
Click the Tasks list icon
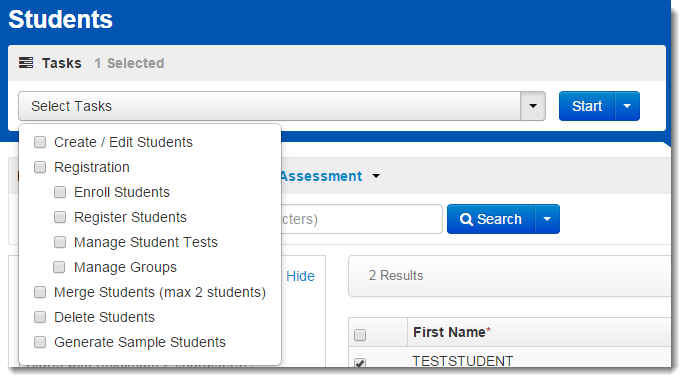coord(26,63)
